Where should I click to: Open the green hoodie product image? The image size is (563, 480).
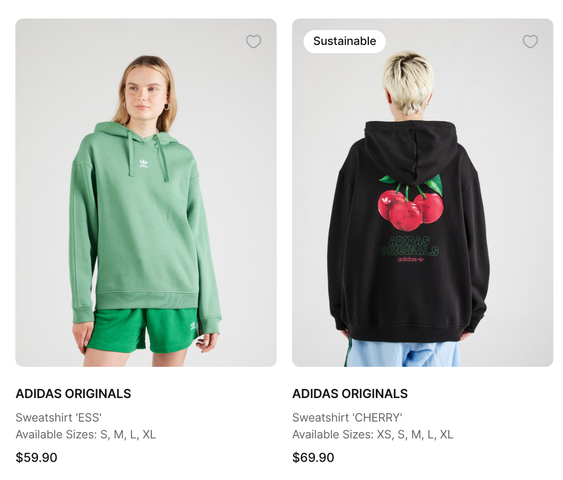point(146,192)
